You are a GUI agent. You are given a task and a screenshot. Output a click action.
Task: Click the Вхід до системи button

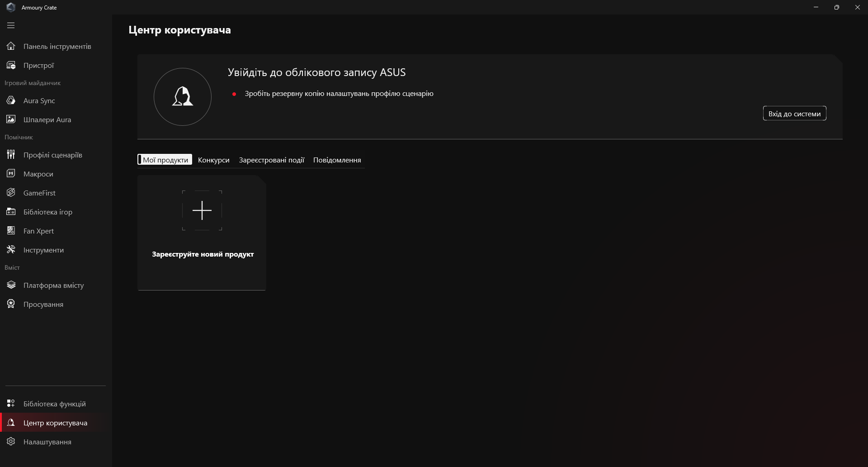pyautogui.click(x=794, y=114)
